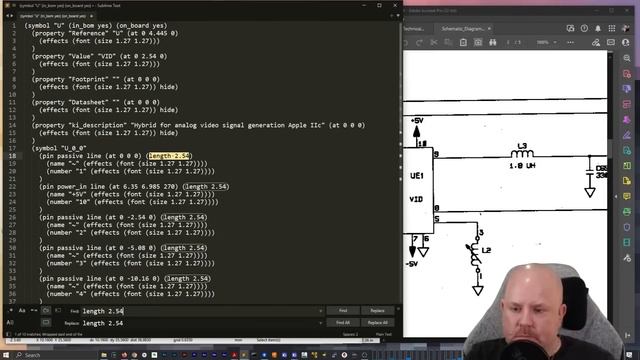640x360 pixels.
Task: Click Acrobat share screen icon top bar
Action: pos(570,28)
